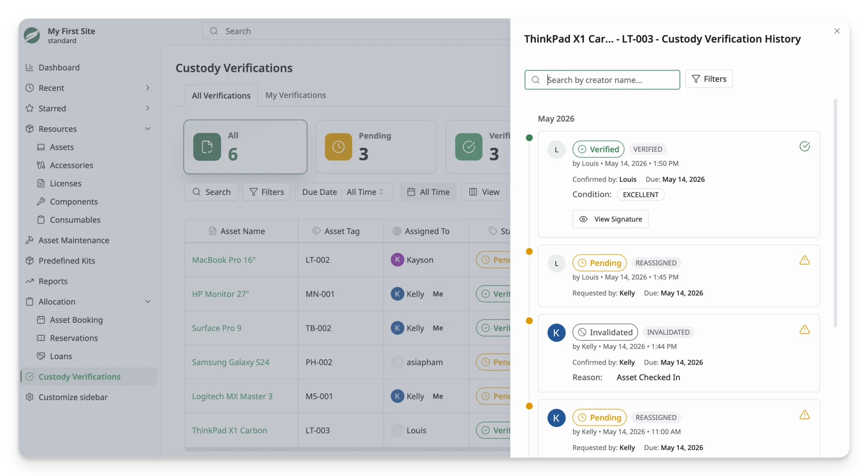Image resolution: width=868 pixels, height=476 pixels.
Task: Click the Pending badge by Kelly 11:00 AM
Action: (599, 417)
